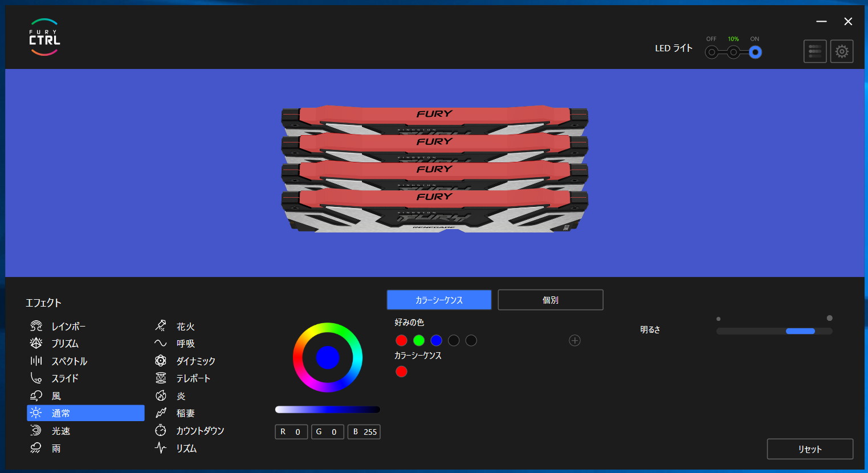This screenshot has height=473, width=868.
Task: Select the リズム rhythm effect icon
Action: point(161,448)
